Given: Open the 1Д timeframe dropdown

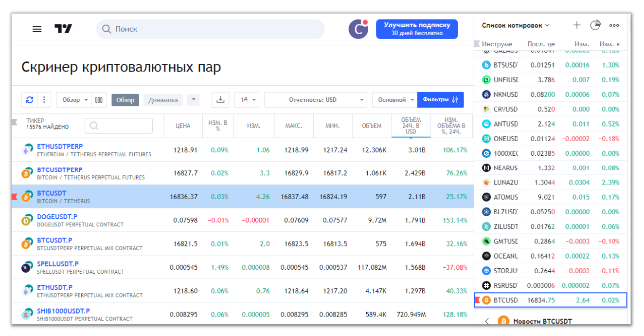Looking at the screenshot, I should coord(247,100).
